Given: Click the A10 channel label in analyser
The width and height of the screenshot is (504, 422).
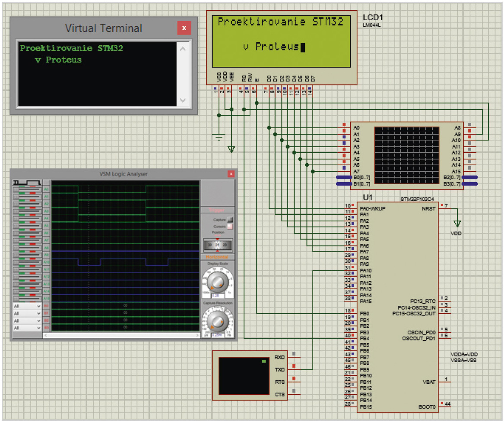Looking at the screenshot, I should pyautogui.click(x=46, y=262).
